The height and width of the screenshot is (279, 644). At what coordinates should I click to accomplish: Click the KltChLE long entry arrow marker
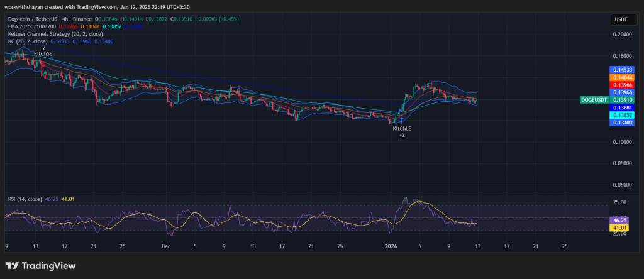[401, 120]
